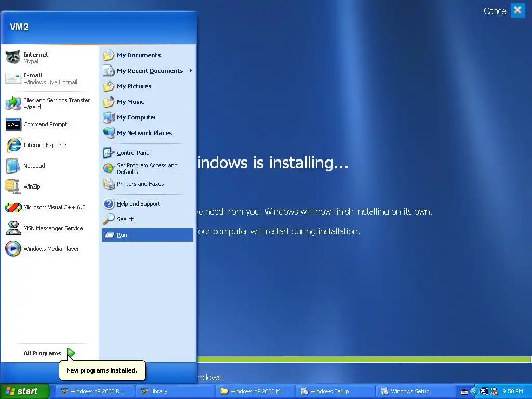Click My Pictures folder icon
The image size is (532, 399).
pos(109,86)
